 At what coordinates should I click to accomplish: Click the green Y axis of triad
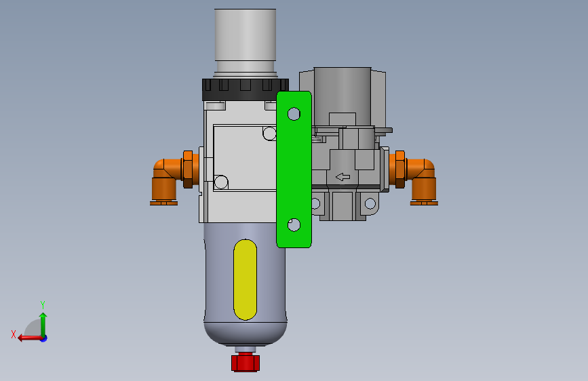[x=43, y=325]
